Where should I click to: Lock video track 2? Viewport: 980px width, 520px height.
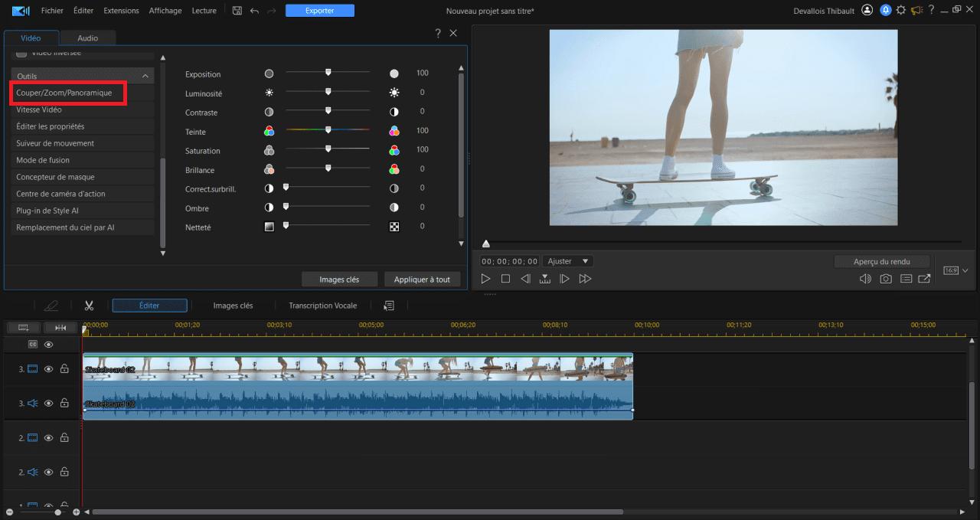64,438
